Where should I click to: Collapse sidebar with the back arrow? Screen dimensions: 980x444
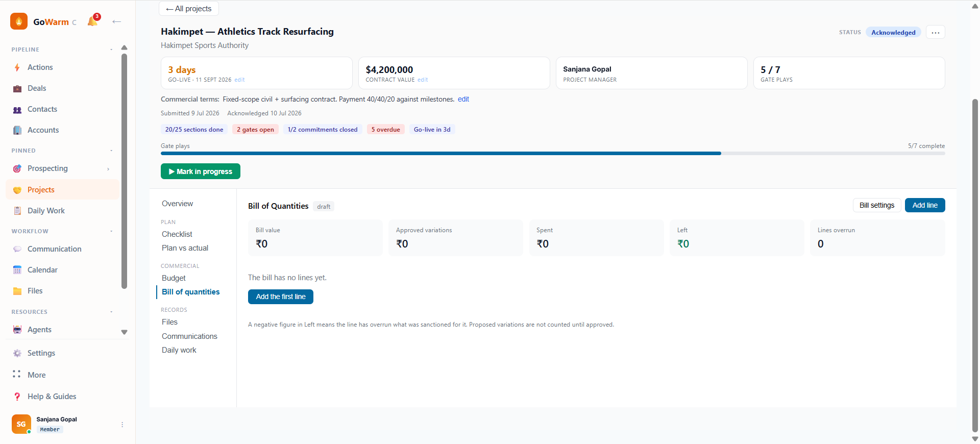[116, 21]
